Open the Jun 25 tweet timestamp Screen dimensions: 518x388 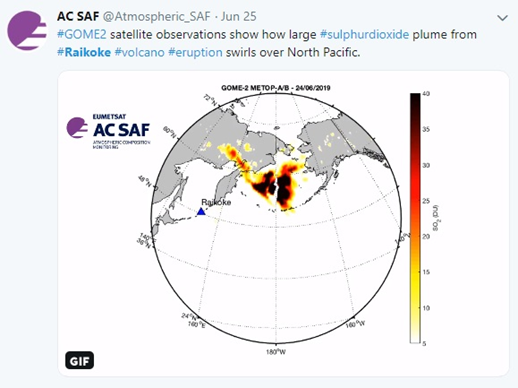point(239,16)
